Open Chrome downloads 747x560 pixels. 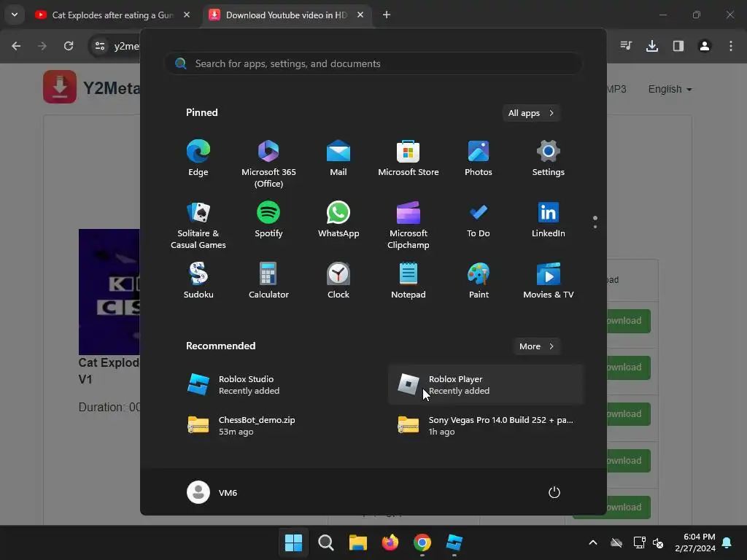coord(652,46)
